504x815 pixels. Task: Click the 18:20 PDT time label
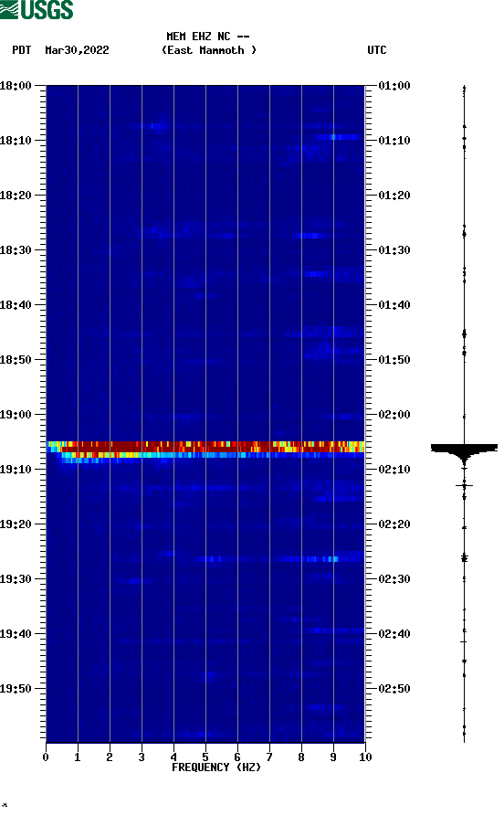[16, 196]
